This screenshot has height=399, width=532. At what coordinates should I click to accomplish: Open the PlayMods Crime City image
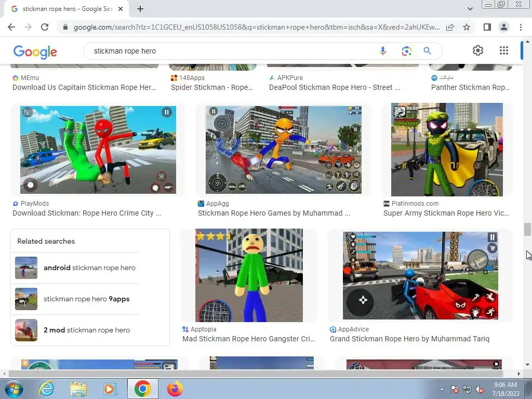[98, 150]
